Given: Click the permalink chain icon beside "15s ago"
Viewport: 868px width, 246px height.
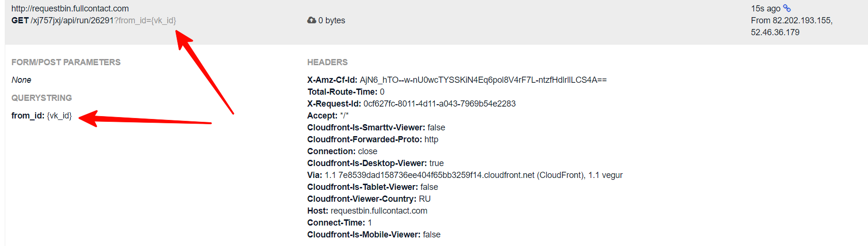Looking at the screenshot, I should 787,8.
